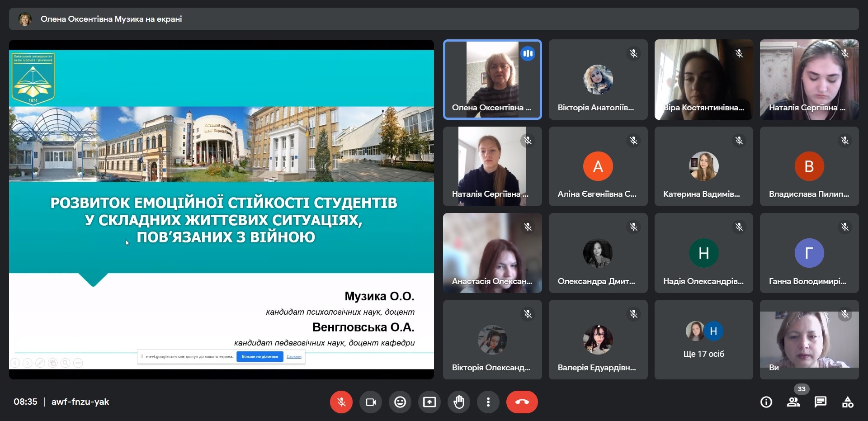Open the emoji reactions picker

(x=400, y=402)
